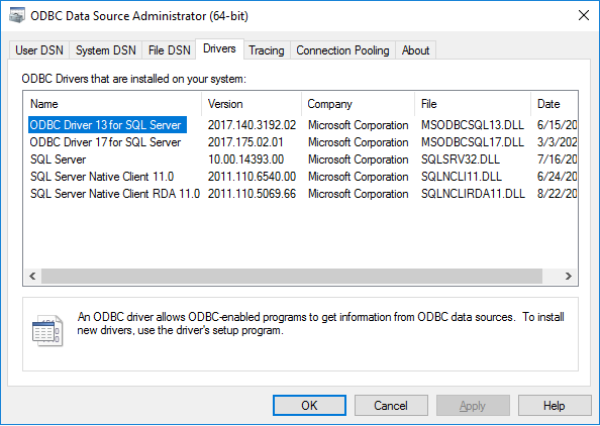Select SQL Server Native Client RDA 11.0
The height and width of the screenshot is (426, 600).
click(x=115, y=194)
